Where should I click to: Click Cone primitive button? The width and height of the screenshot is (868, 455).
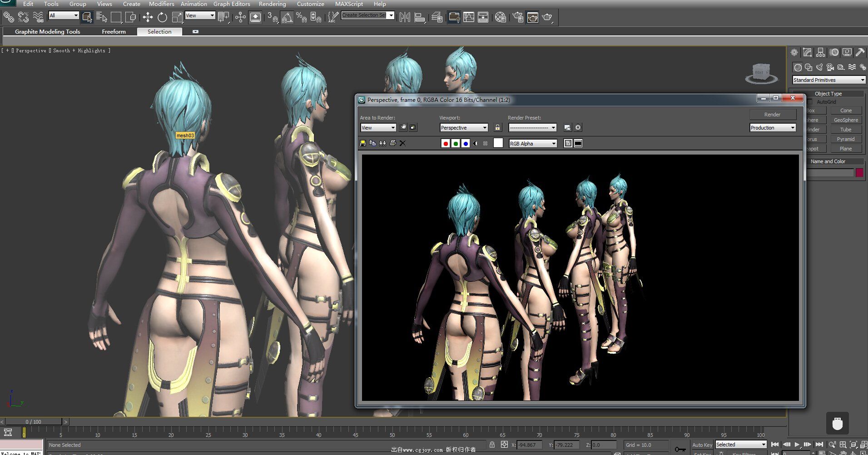846,110
